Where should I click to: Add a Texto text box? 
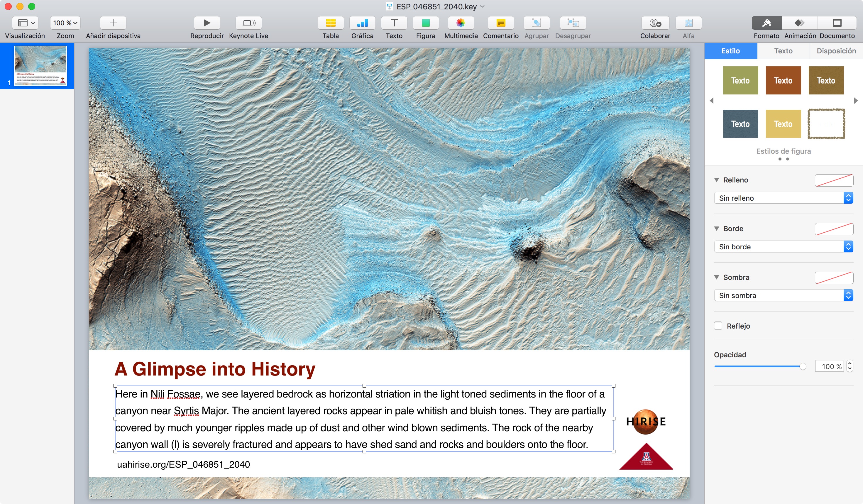point(394,23)
